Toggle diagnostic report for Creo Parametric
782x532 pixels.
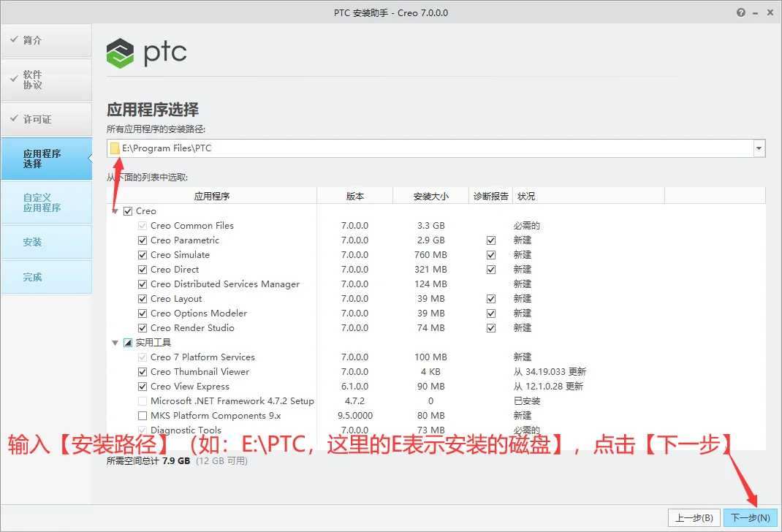(x=491, y=240)
